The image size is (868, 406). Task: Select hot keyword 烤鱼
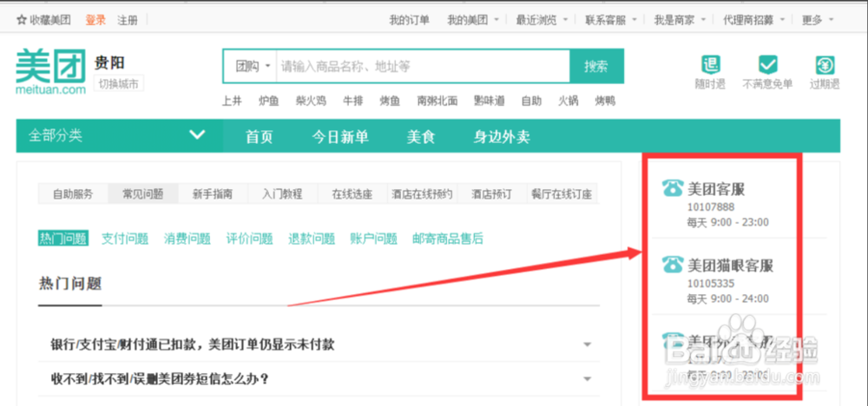click(390, 101)
